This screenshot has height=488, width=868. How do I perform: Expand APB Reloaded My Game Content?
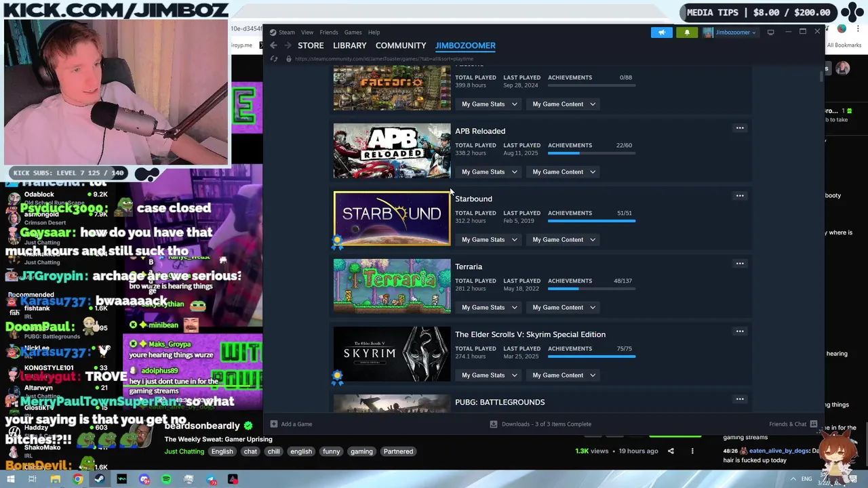(564, 171)
